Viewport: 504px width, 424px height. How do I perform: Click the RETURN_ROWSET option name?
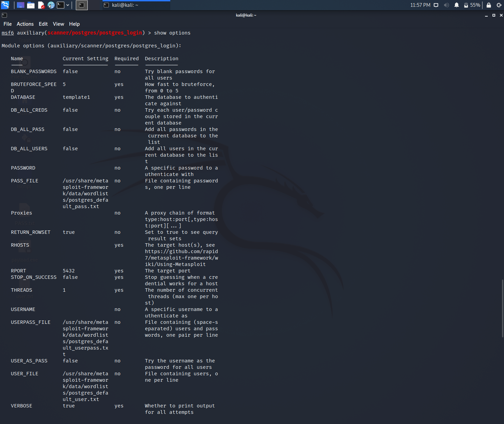click(30, 232)
